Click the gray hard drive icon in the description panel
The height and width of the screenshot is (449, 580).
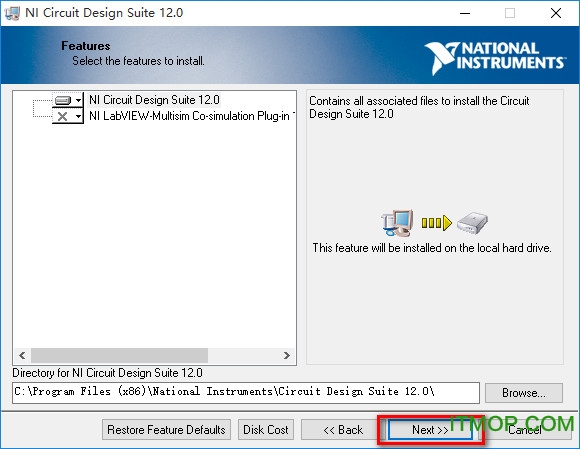pyautogui.click(x=472, y=223)
